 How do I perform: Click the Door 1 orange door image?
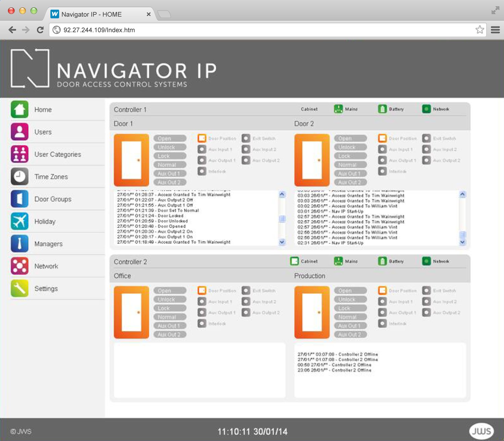click(x=131, y=160)
